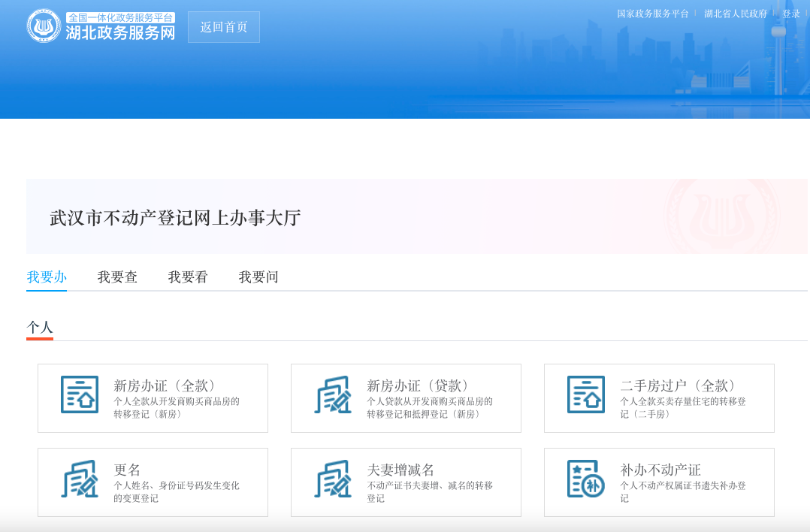The width and height of the screenshot is (810, 532).
Task: Open the 二手房过户（全款） service title
Action: [x=677, y=385]
